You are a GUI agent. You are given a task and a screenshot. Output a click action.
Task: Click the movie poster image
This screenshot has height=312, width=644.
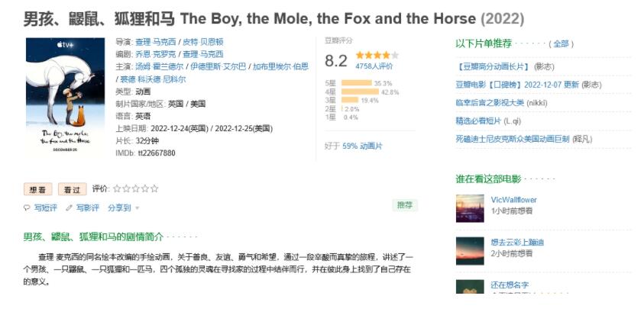65,98
